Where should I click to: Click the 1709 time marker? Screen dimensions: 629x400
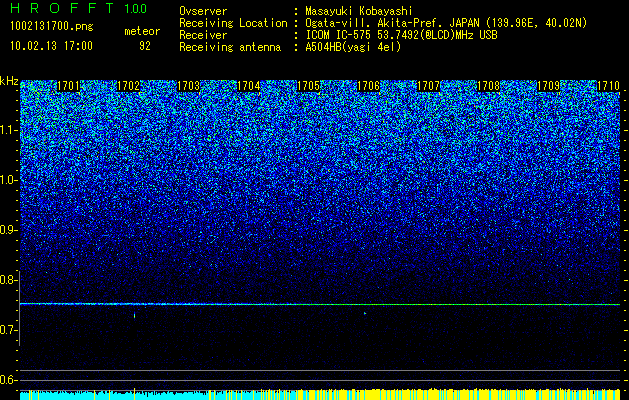pos(548,86)
